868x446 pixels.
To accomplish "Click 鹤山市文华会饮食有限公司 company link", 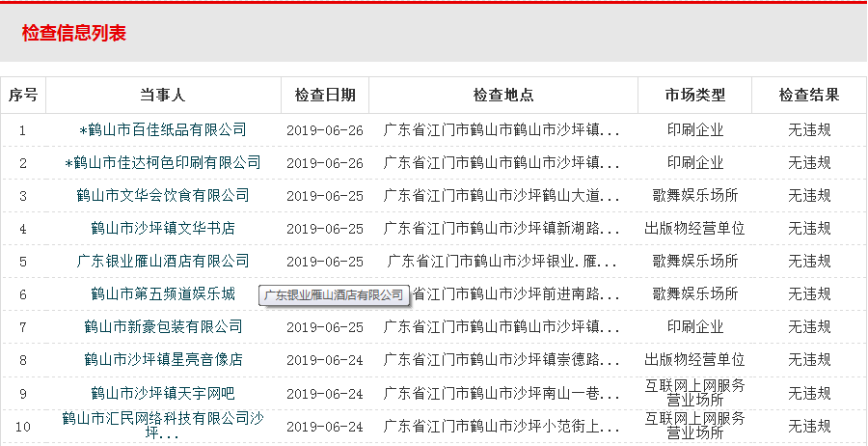I will coord(163,195).
